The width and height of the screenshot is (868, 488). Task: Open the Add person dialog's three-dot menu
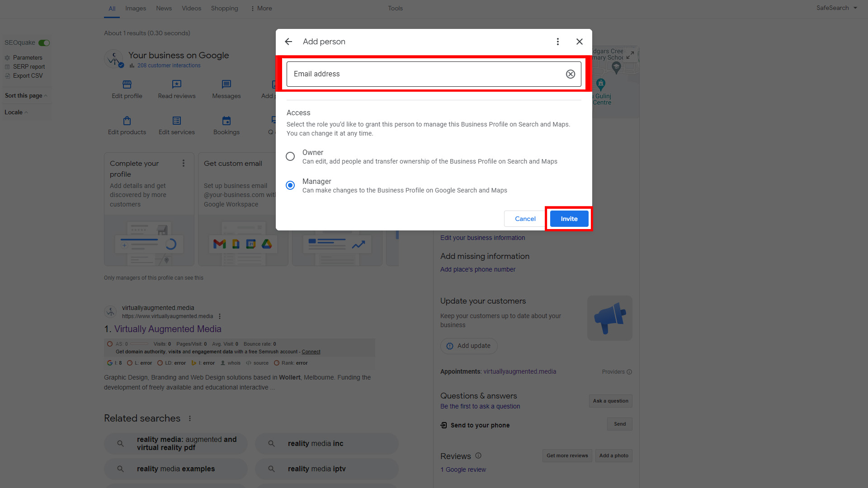[x=558, y=42]
